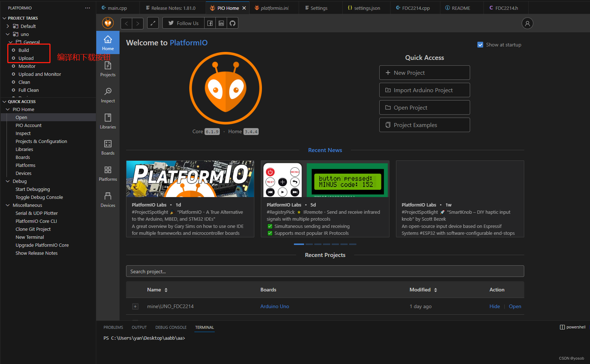Click the Recent News heading link
This screenshot has height=364, width=590.
point(325,150)
